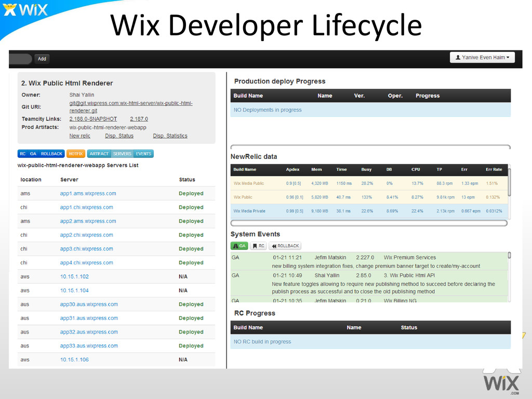Select the Wix Media Private row
532x399 pixels.
(x=369, y=211)
